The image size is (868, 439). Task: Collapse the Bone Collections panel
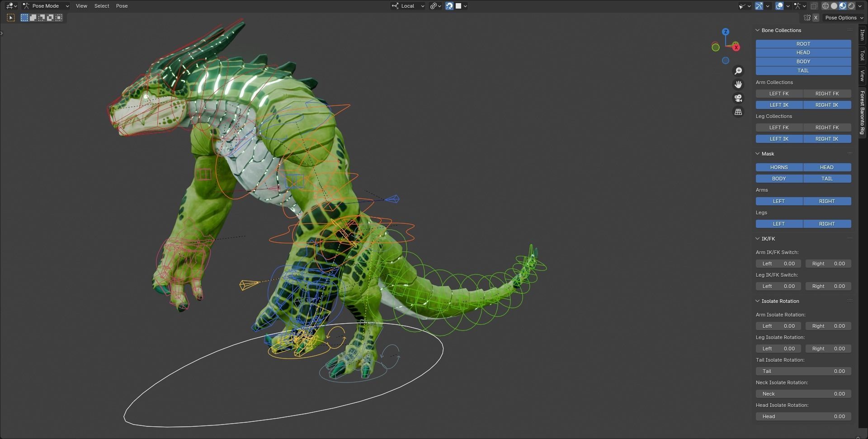(x=757, y=30)
